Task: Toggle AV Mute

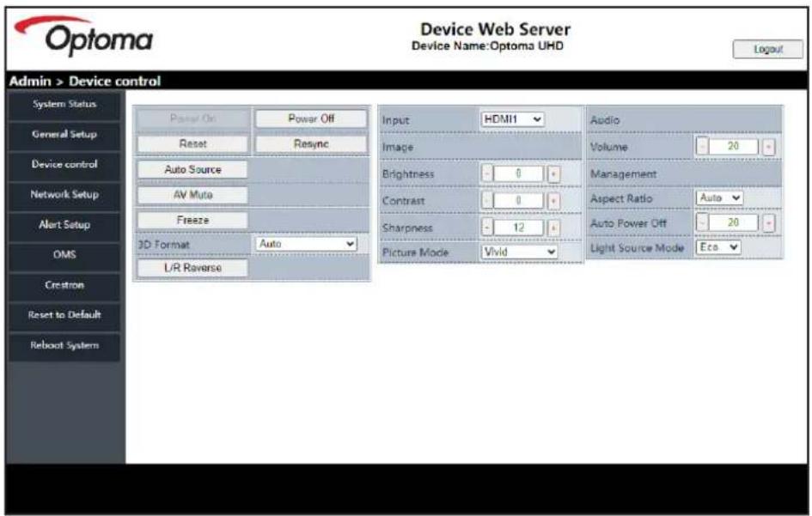Action: click(192, 195)
